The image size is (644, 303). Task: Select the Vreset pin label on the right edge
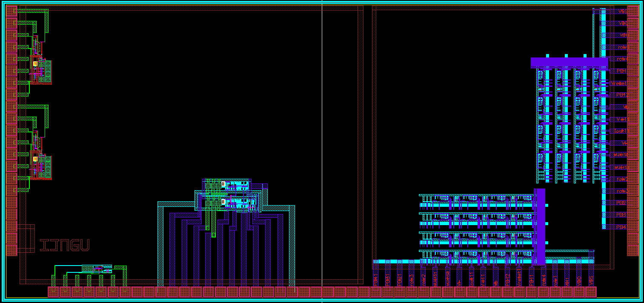[x=619, y=83]
